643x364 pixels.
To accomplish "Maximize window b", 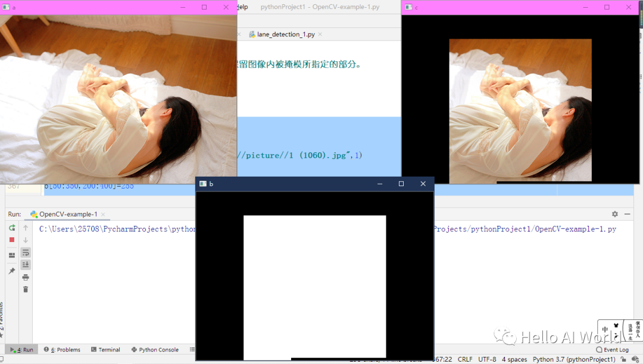I will pos(401,184).
